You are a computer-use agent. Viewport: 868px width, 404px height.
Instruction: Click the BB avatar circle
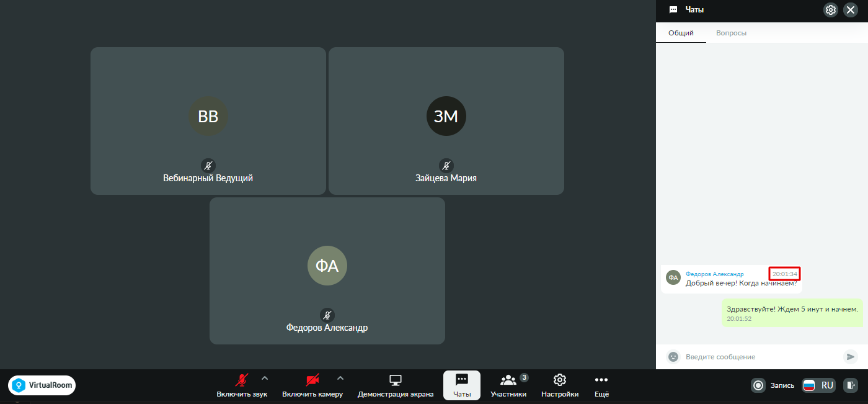tap(208, 116)
